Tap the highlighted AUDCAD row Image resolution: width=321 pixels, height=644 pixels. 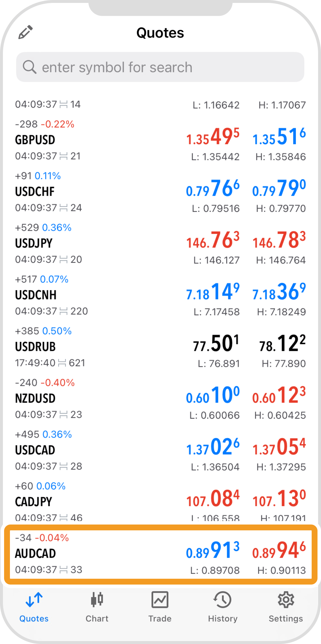pyautogui.click(x=161, y=555)
